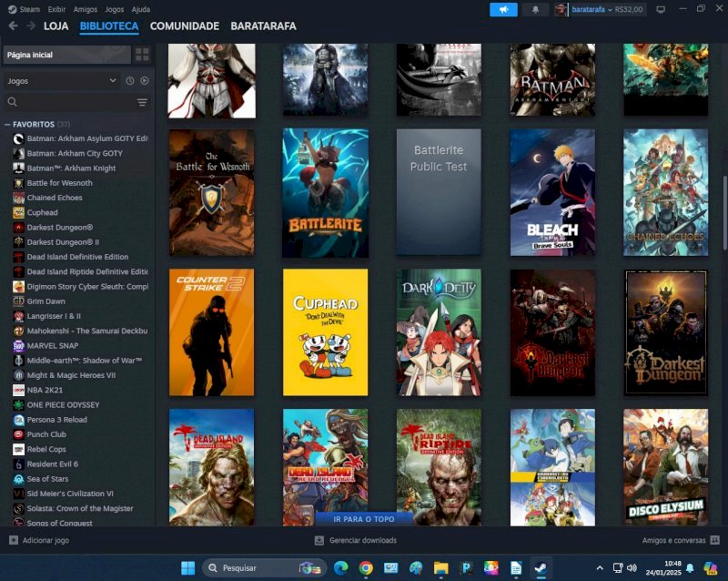The image size is (728, 581).
Task: Click the Steam back navigation arrow
Action: 13,26
